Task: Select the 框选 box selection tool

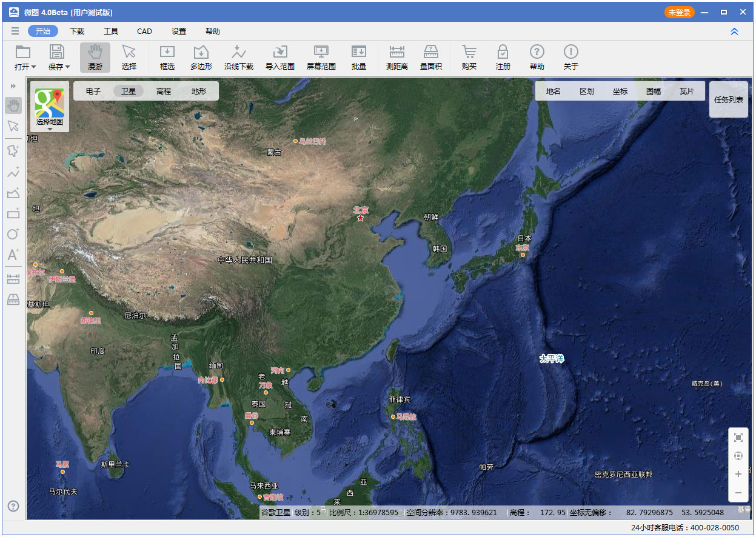Action: [x=167, y=58]
